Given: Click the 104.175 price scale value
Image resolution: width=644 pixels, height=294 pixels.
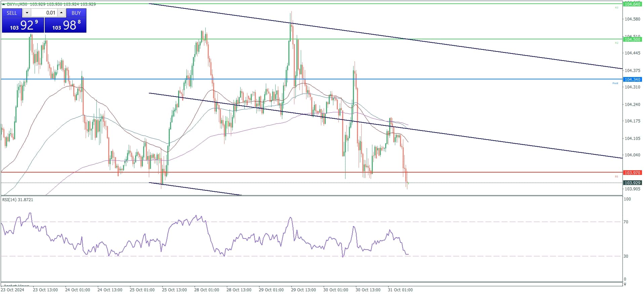Looking at the screenshot, I should (x=632, y=121).
